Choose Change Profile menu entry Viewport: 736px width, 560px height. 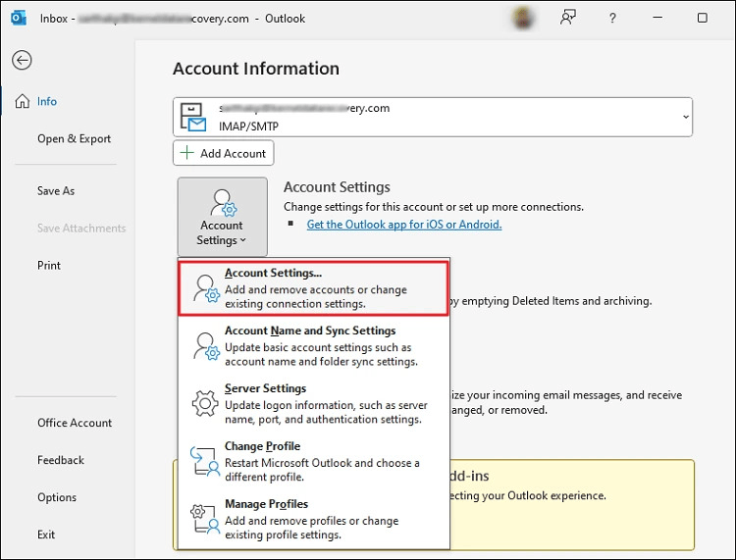tap(313, 461)
